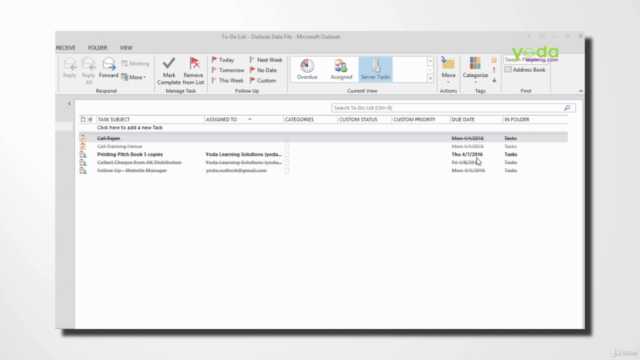Flag task for Tomorrow

tap(228, 70)
